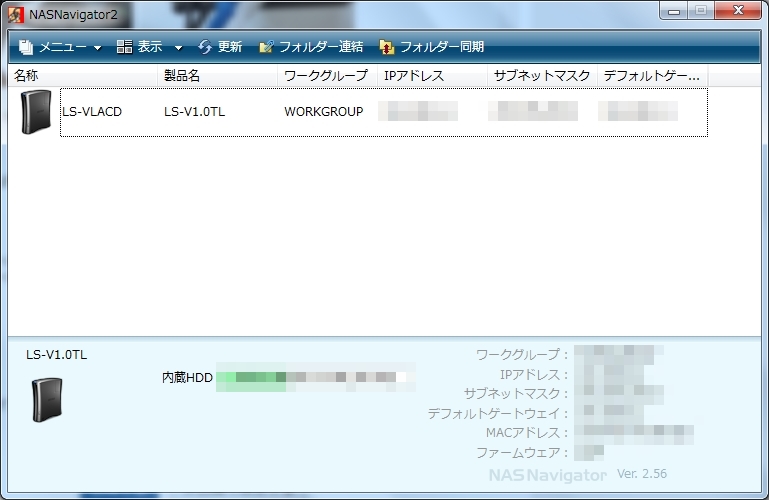Image resolution: width=769 pixels, height=500 pixels.
Task: Click the blurred default gateway cell of LS-VLACD
Action: click(638, 111)
